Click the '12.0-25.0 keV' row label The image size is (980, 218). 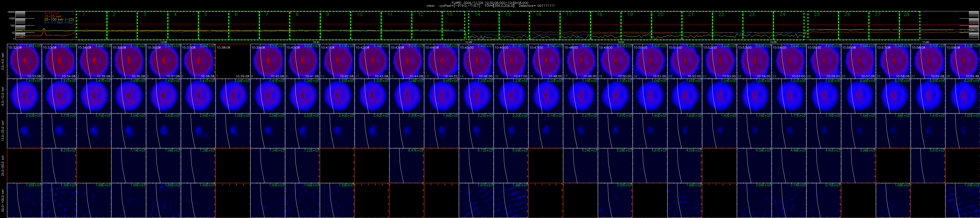(3, 131)
